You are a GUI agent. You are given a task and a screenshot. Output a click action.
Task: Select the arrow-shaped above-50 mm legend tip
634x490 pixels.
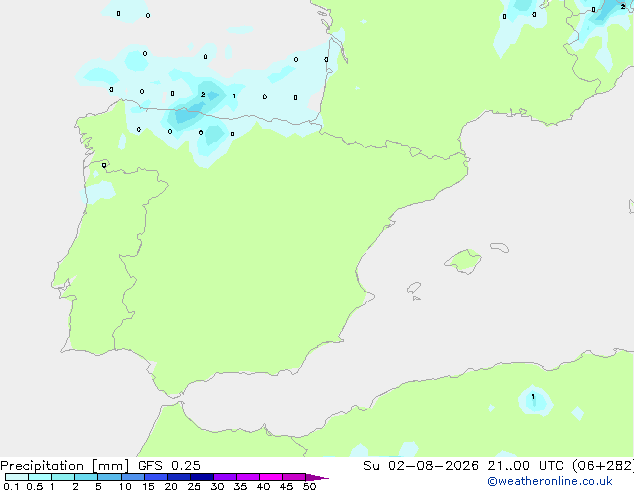point(317,477)
